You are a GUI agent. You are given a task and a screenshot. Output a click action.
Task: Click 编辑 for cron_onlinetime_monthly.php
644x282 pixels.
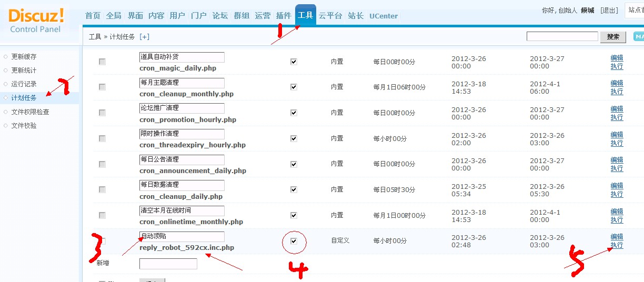click(617, 211)
